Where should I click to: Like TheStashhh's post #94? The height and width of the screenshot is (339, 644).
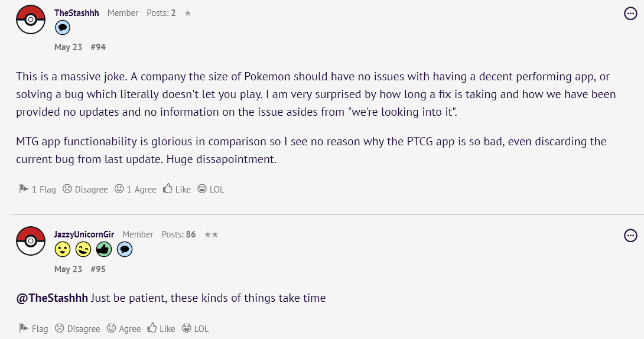(x=177, y=189)
